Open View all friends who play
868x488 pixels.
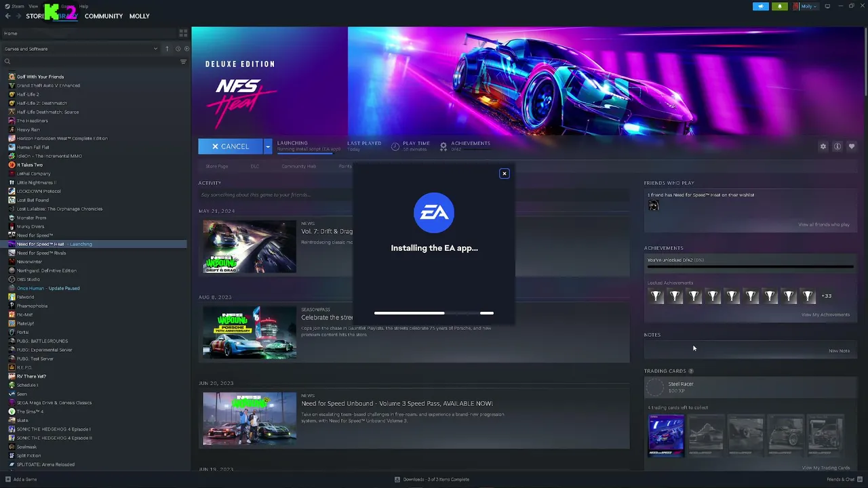coord(824,225)
